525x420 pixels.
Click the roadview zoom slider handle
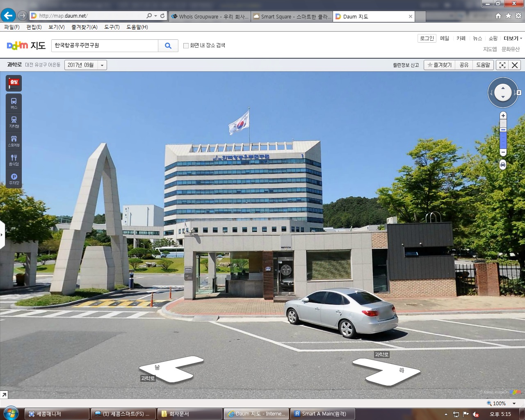pos(503,130)
